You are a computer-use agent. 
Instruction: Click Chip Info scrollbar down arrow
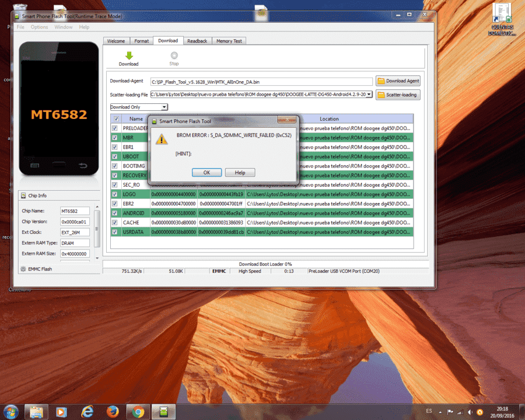[97, 258]
